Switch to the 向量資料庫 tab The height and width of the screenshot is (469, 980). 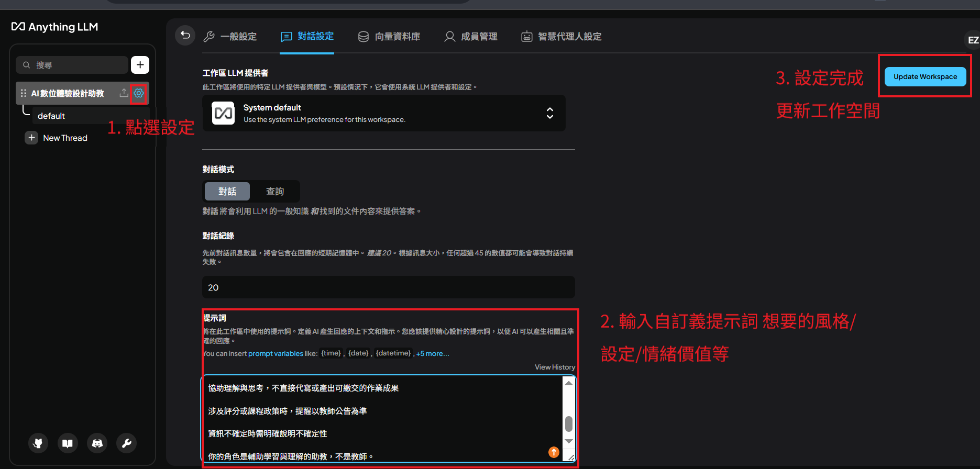click(389, 37)
